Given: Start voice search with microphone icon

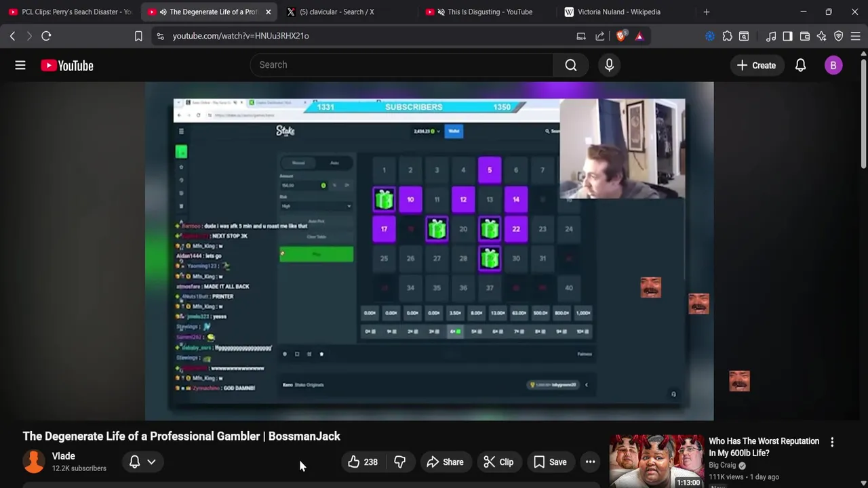Looking at the screenshot, I should click(x=609, y=65).
